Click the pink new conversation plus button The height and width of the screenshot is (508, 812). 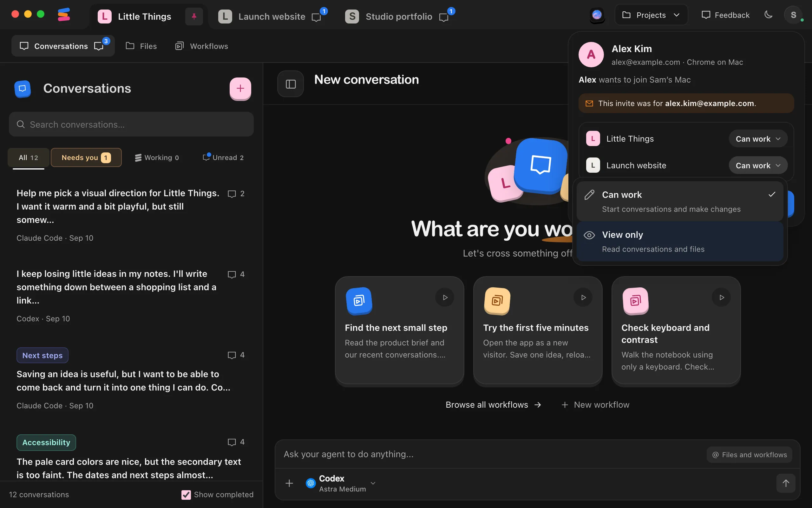click(x=240, y=88)
